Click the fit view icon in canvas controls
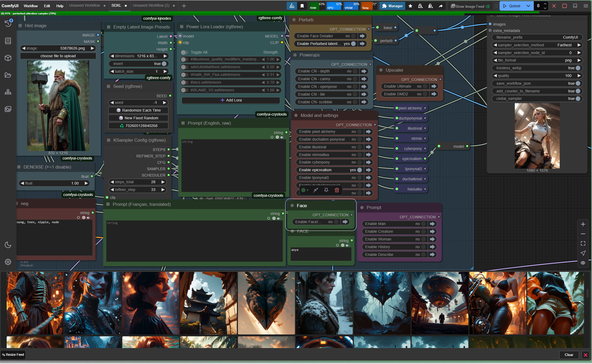Viewport: 592px width, 364px height. tap(583, 243)
